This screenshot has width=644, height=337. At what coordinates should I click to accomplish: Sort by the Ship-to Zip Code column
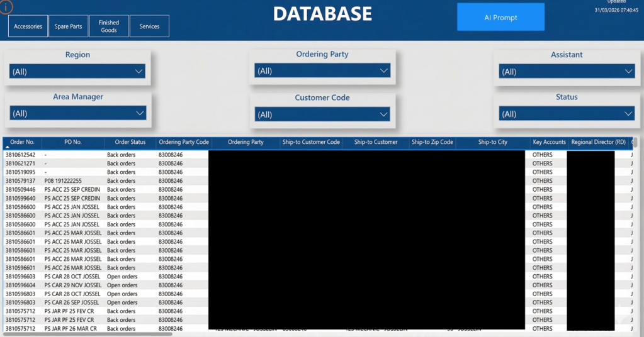point(432,142)
